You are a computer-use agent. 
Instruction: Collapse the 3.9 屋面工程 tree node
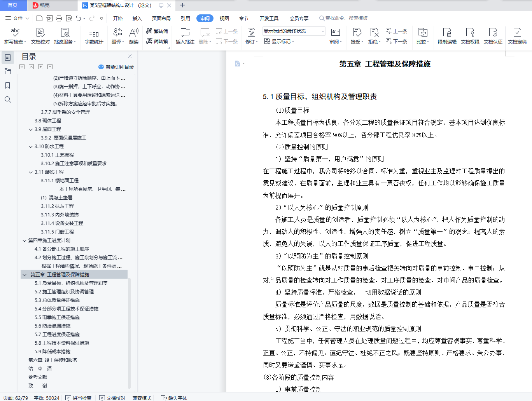[31, 129]
